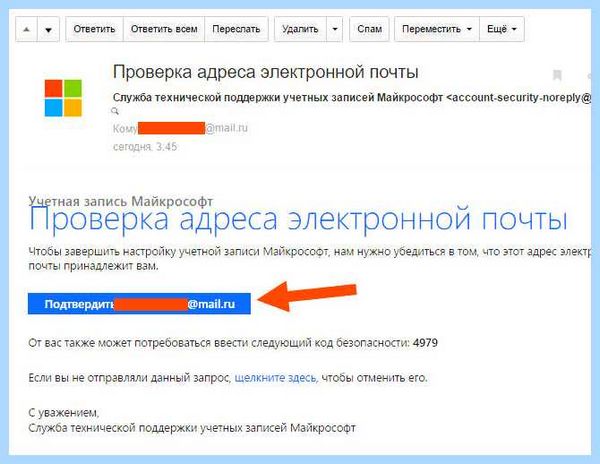600x464 pixels.
Task: Go to next message with down arrow
Action: pos(48,29)
